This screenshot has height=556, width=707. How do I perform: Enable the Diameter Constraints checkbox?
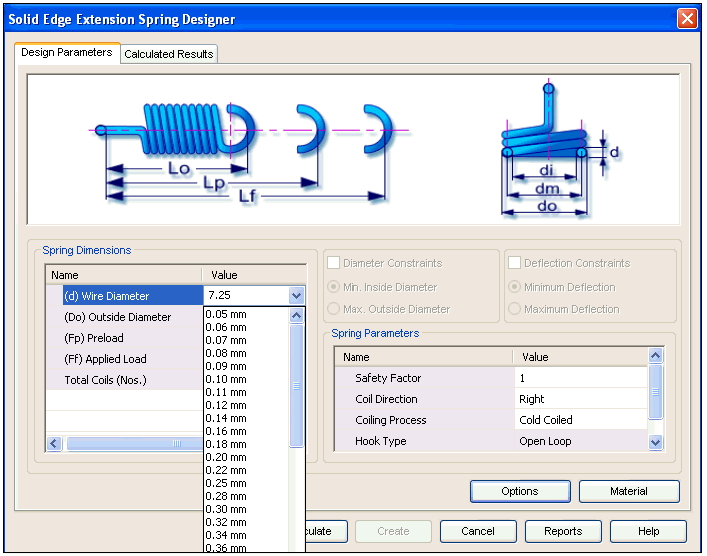tap(334, 263)
